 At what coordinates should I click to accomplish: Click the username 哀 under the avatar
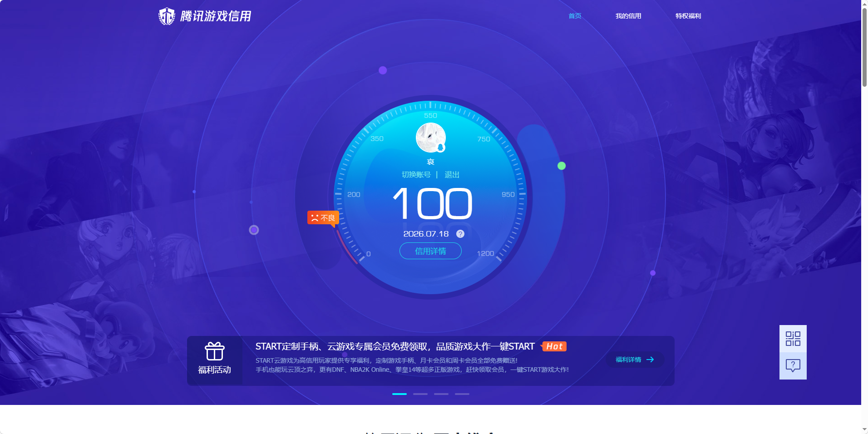tap(430, 162)
